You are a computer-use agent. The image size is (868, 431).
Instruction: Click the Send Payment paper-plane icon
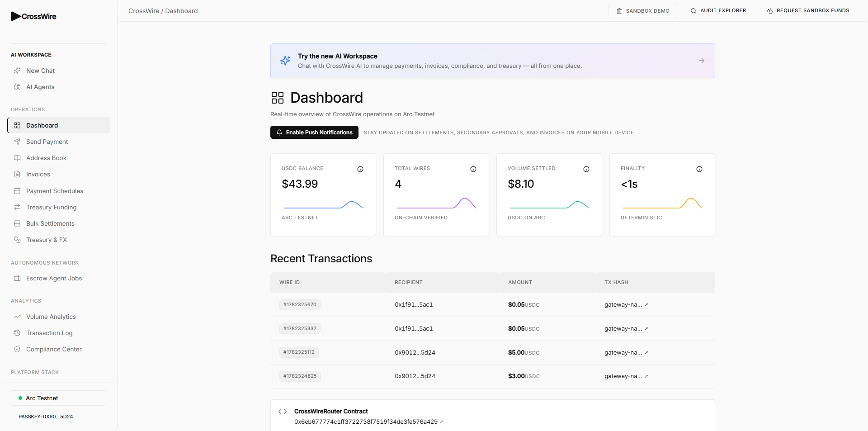[x=17, y=142]
